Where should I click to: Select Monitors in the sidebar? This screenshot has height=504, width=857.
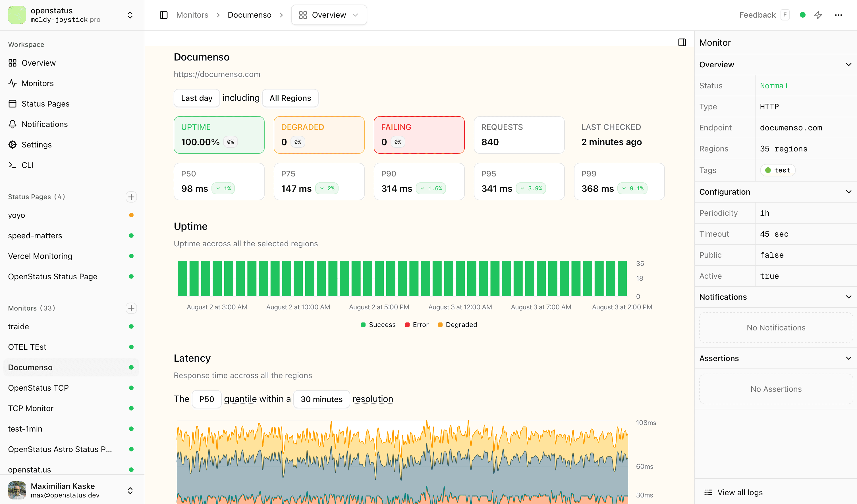(x=38, y=83)
